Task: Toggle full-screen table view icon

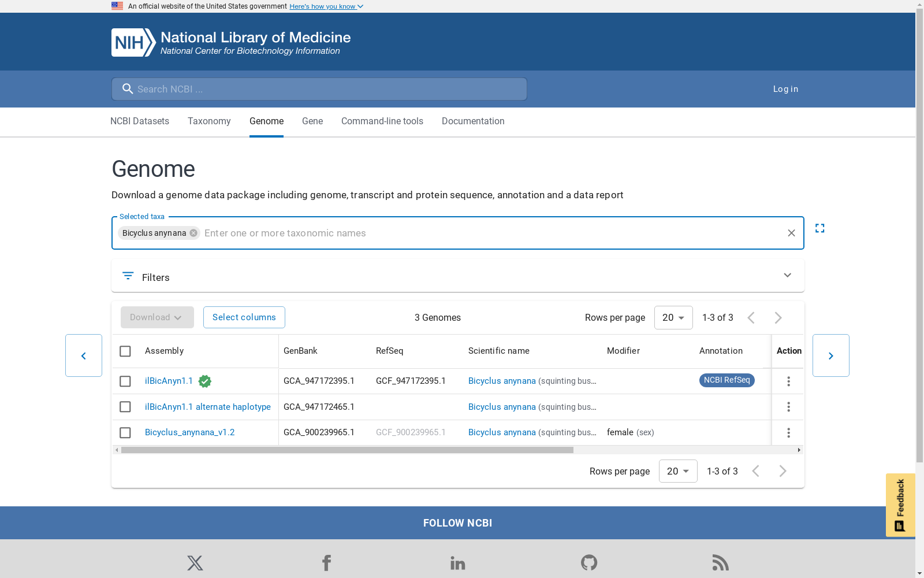Action: click(x=819, y=228)
